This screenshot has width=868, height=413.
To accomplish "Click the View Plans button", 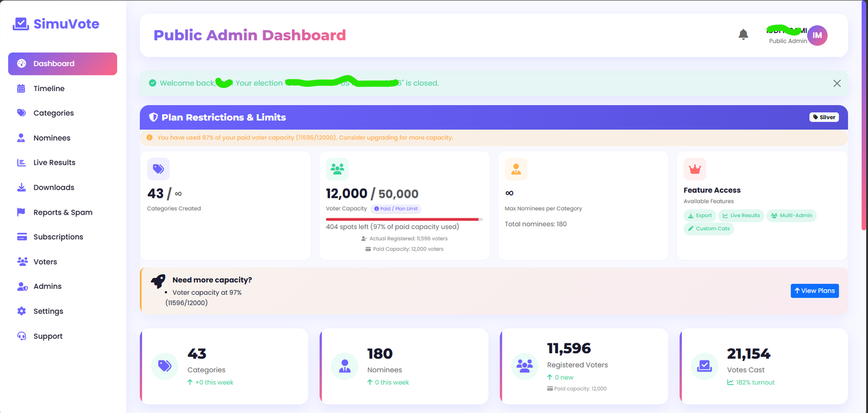I will pos(814,291).
